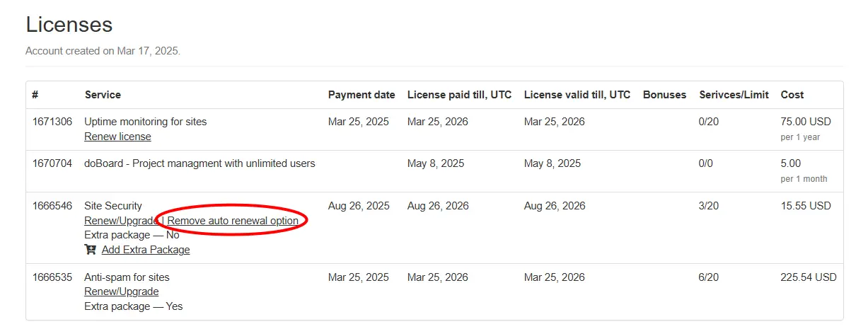Click the 225.54 USD cost value
The width and height of the screenshot is (868, 329).
click(x=809, y=277)
